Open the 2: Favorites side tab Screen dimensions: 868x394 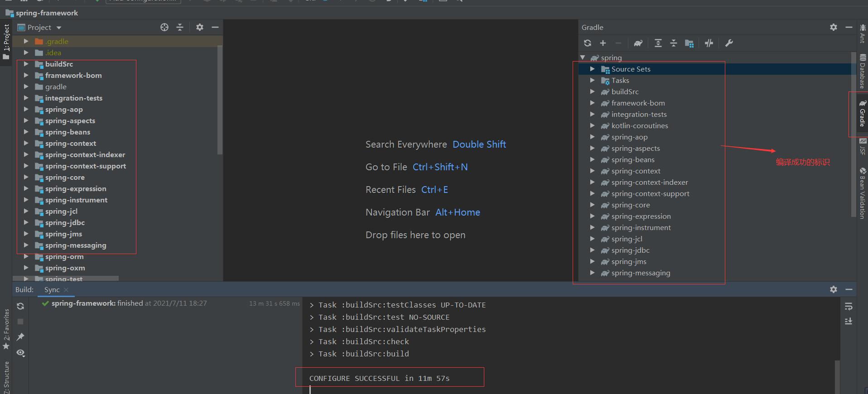6,329
